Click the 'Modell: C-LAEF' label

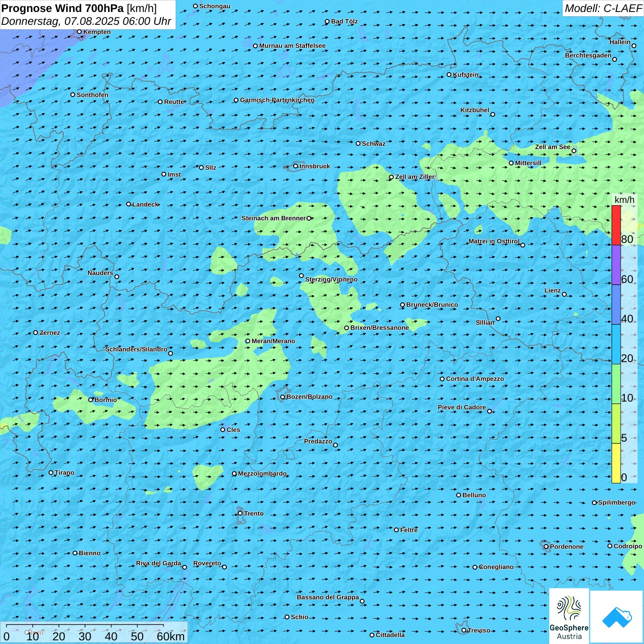coord(603,8)
